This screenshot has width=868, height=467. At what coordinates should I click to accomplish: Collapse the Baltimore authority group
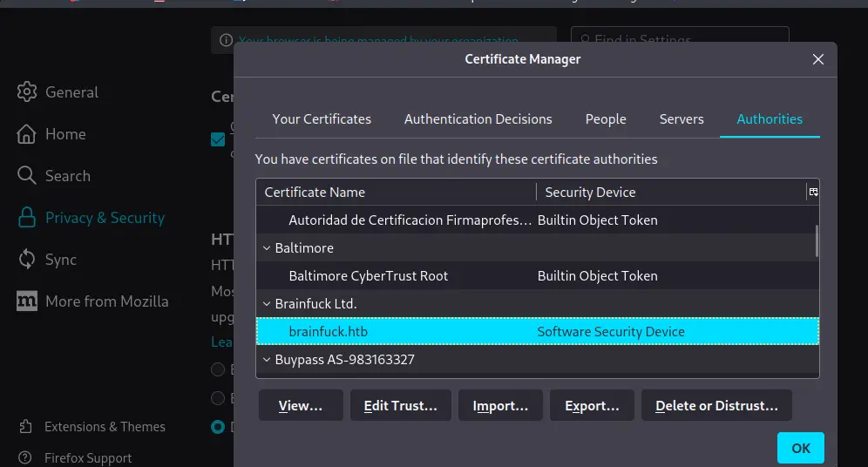pos(267,248)
